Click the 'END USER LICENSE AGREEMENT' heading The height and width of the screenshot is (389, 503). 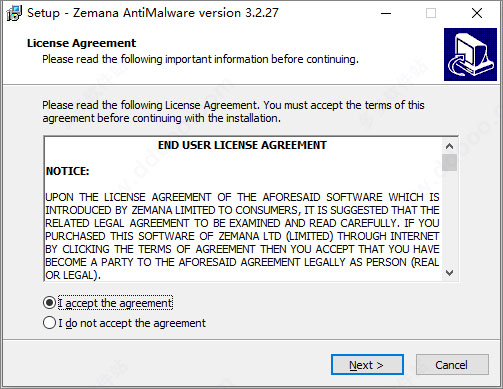point(242,145)
